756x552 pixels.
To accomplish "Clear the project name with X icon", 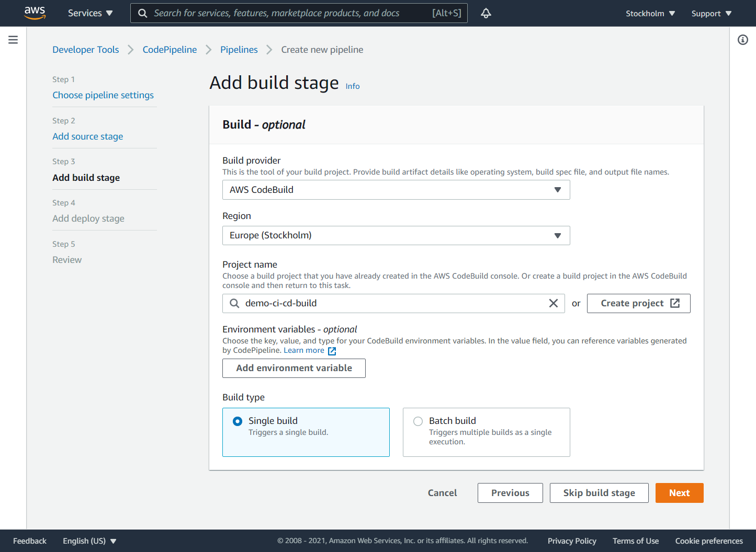I will tap(553, 303).
